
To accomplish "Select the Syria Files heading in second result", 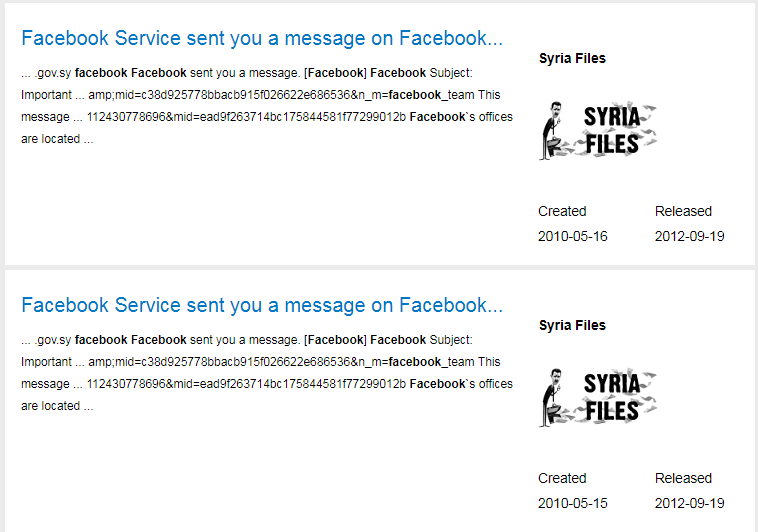I will coord(572,325).
